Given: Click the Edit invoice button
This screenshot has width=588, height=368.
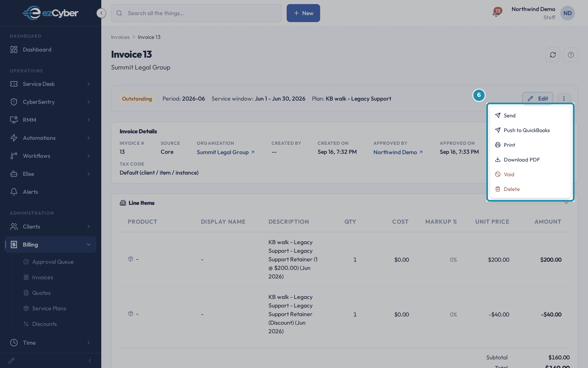Looking at the screenshot, I should tap(537, 99).
